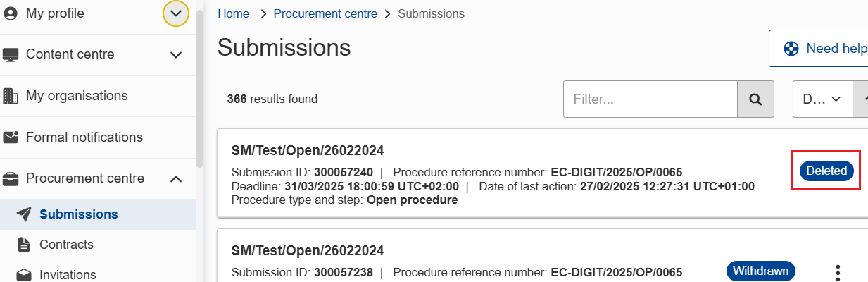Click the Formal notifications envelope icon
The width and height of the screenshot is (868, 282).
click(x=11, y=137)
